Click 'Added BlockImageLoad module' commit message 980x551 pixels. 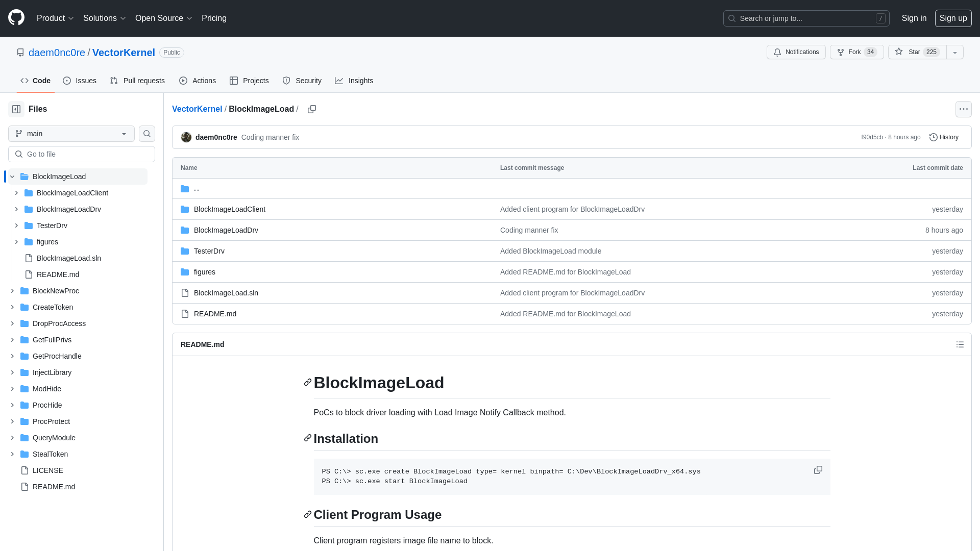(551, 251)
